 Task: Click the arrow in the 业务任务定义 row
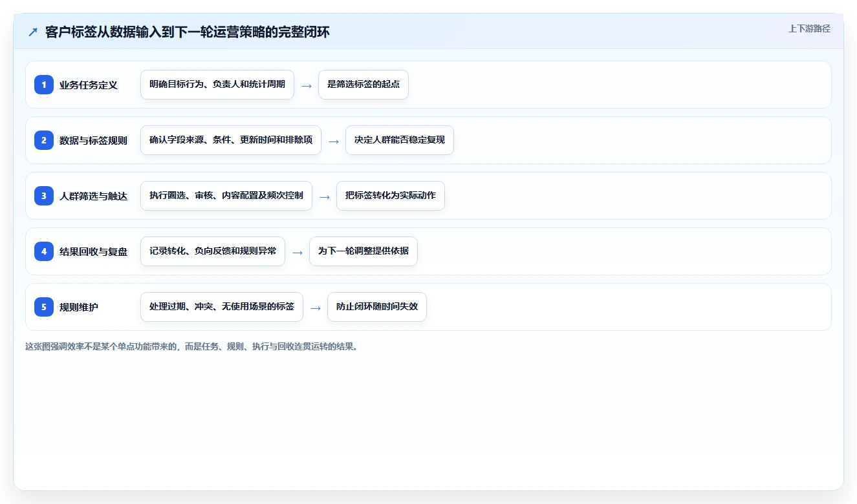[307, 85]
